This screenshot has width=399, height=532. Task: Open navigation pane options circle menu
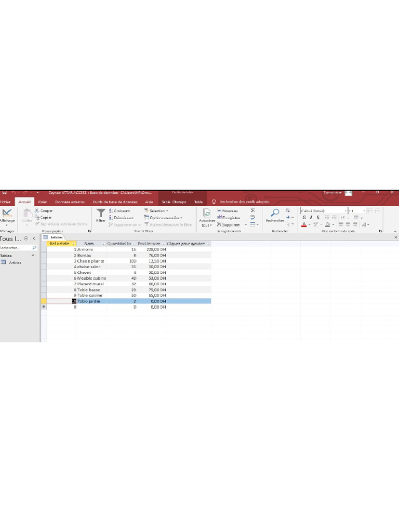click(x=26, y=238)
